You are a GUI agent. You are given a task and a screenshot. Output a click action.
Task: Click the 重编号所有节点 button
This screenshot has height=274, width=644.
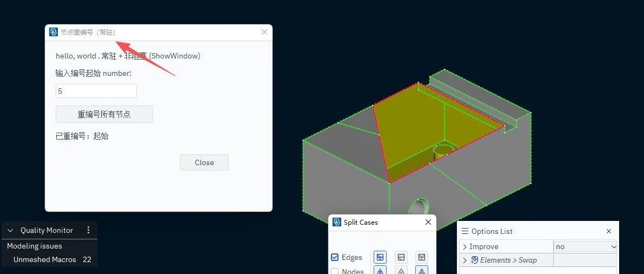104,114
